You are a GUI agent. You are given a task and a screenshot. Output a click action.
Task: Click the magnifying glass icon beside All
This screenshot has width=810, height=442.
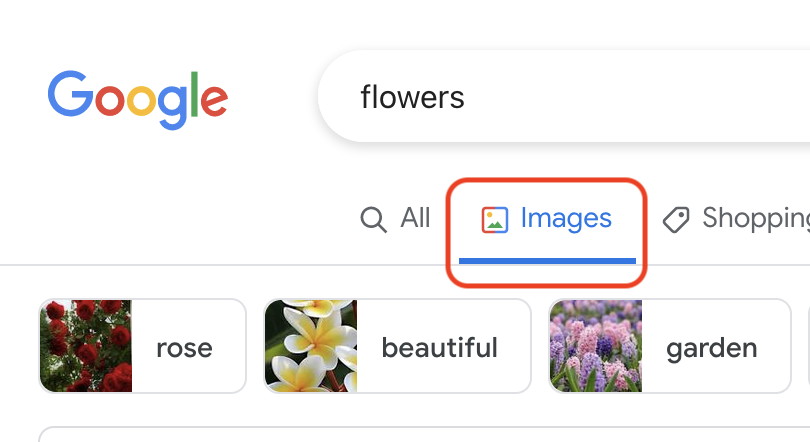pyautogui.click(x=373, y=219)
